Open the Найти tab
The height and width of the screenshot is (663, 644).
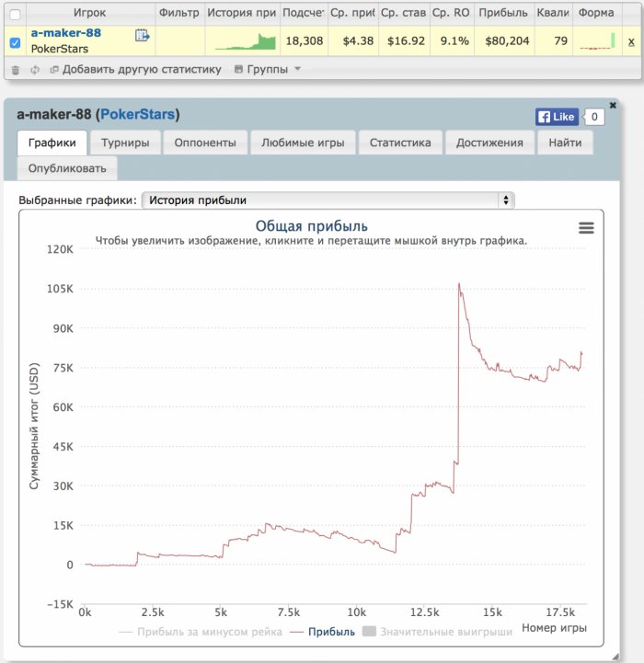tap(565, 143)
